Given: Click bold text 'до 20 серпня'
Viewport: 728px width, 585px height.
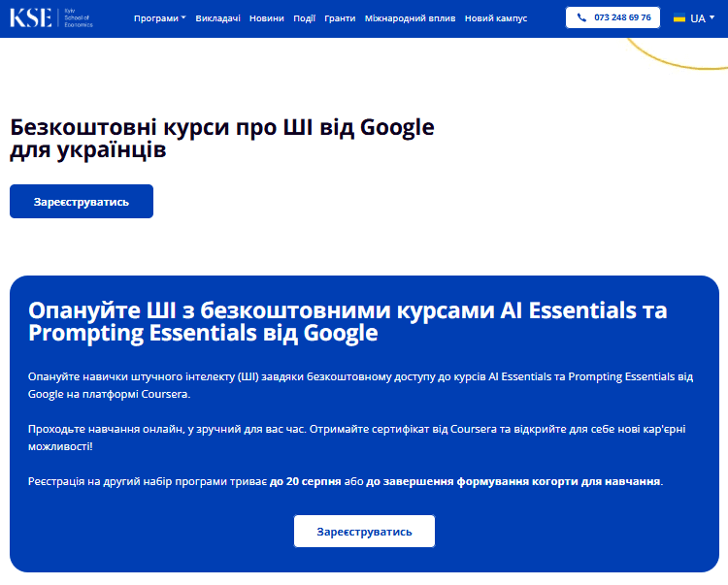Looking at the screenshot, I should [305, 481].
